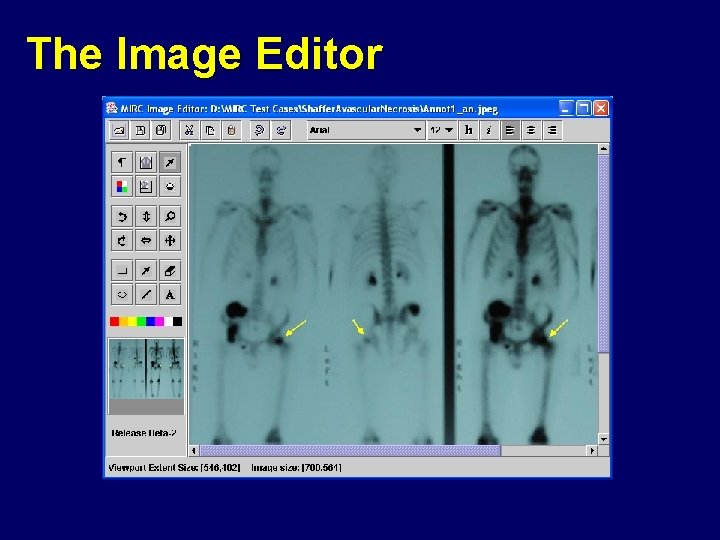Image resolution: width=720 pixels, height=540 pixels.
Task: Click the redo icon beside undo
Action: (x=281, y=130)
